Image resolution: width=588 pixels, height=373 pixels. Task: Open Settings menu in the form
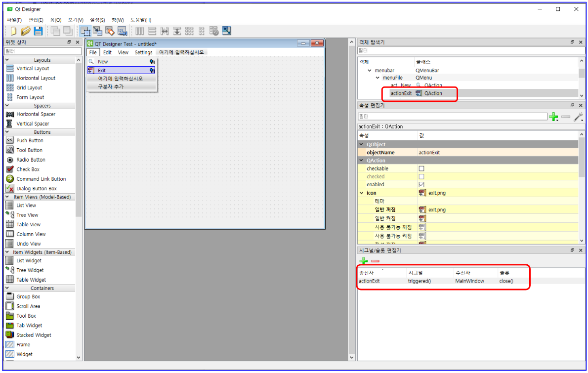(x=144, y=52)
